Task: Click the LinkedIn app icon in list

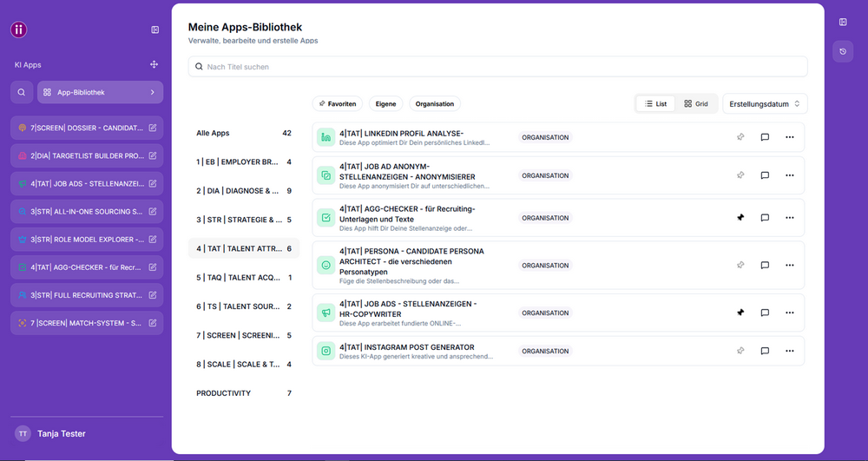Action: 326,137
